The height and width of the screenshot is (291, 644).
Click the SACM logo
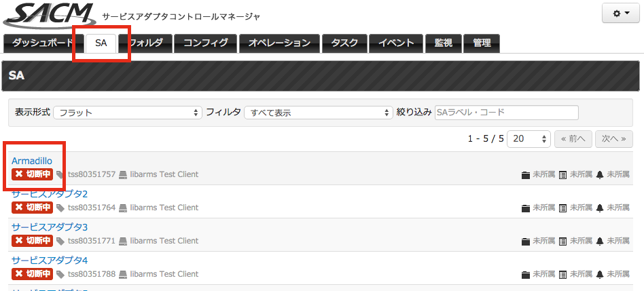point(50,15)
